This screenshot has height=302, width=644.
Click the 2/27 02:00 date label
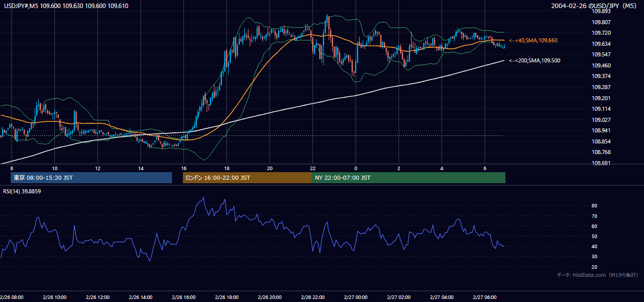click(x=399, y=297)
